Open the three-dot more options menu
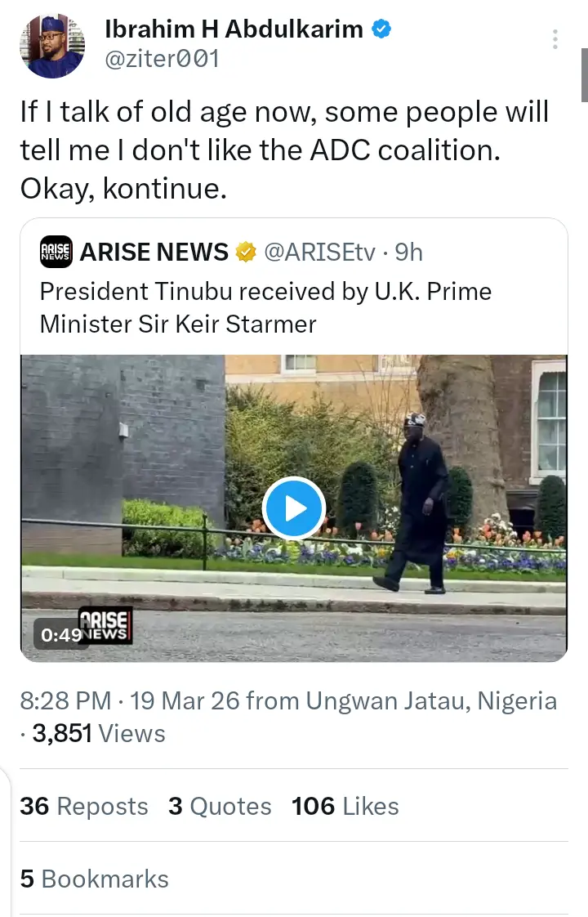The image size is (588, 917). pyautogui.click(x=555, y=39)
